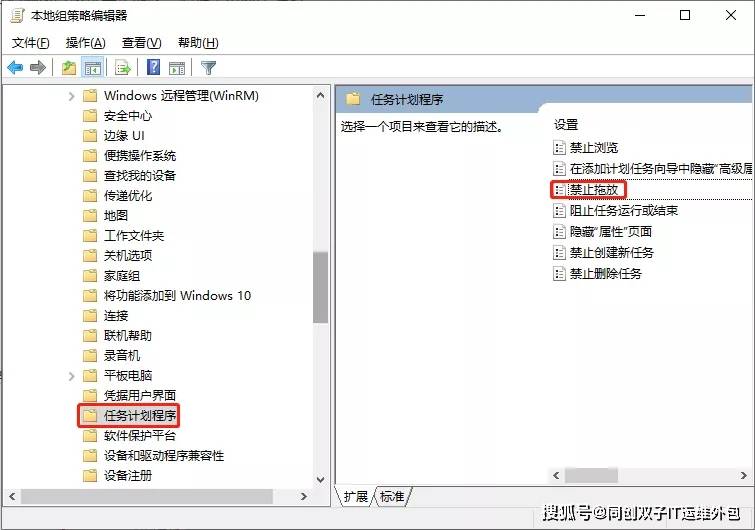Expand the 平板电脑 tree node
The image size is (755, 530).
pyautogui.click(x=71, y=376)
